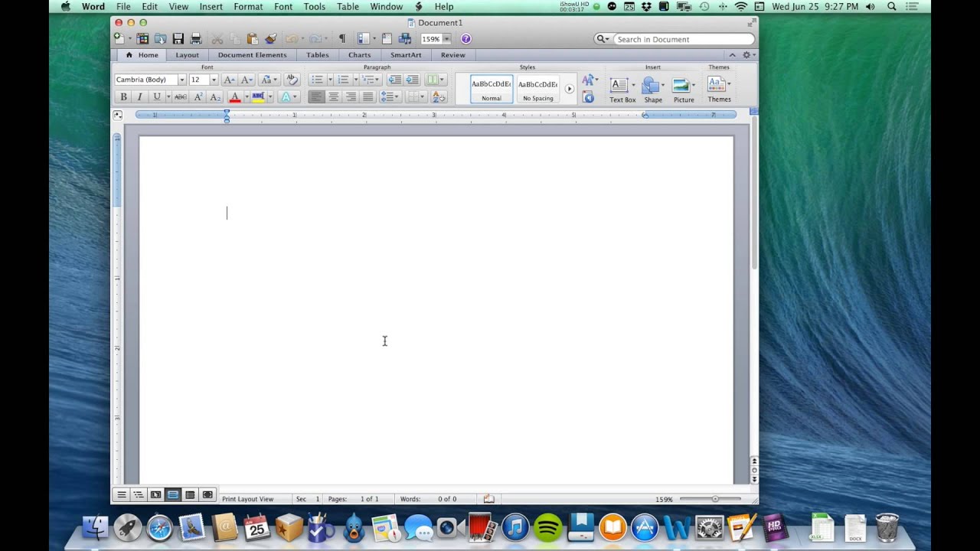Apply red font color swatch
This screenshot has height=551, width=980.
pos(235,96)
